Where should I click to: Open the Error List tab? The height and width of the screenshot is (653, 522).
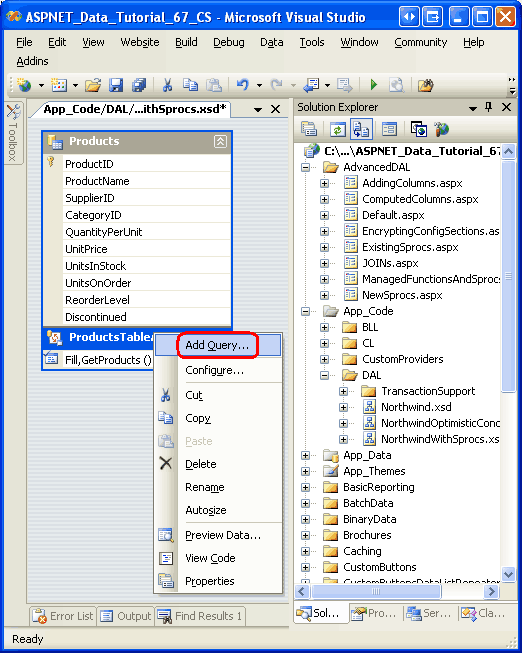63,616
